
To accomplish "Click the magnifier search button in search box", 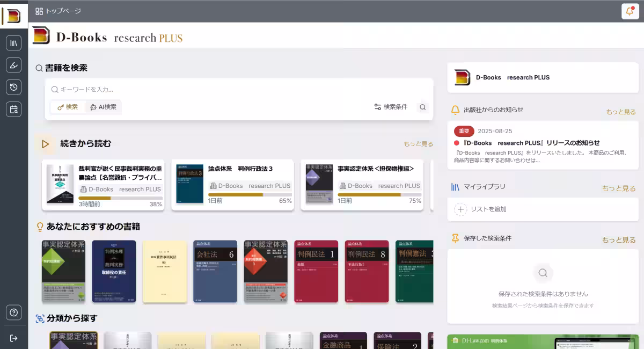I will pyautogui.click(x=423, y=107).
